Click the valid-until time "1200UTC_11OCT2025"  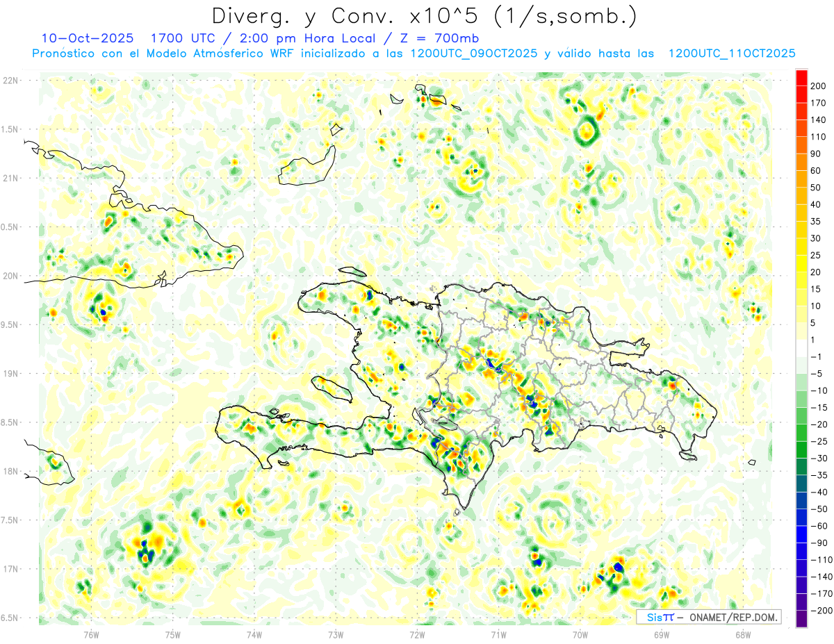click(731, 53)
